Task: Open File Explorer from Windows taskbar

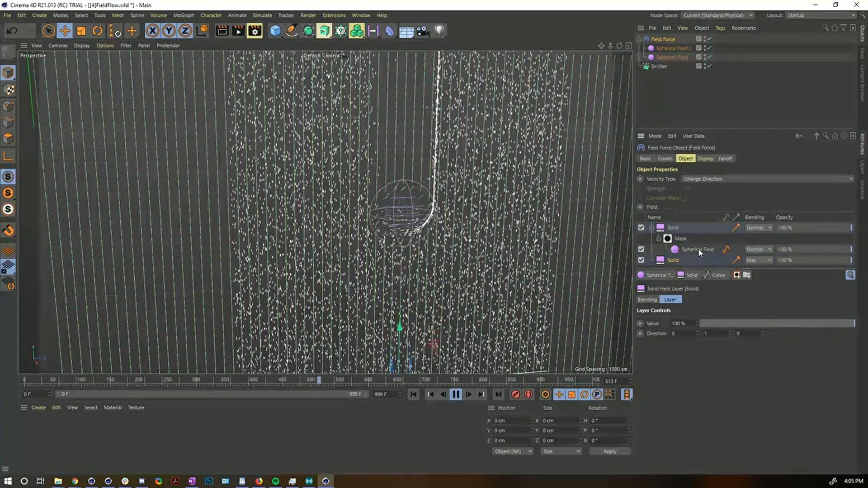Action: (x=58, y=481)
